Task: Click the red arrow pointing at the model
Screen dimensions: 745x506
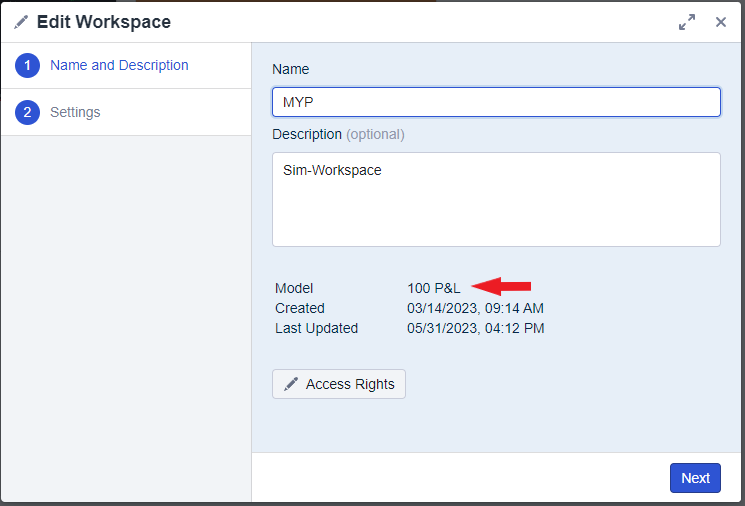Action: tap(501, 287)
